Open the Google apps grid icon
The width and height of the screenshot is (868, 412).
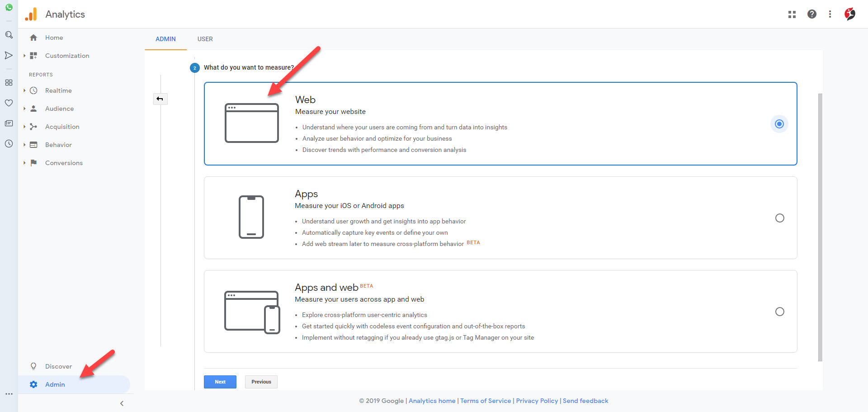(x=792, y=14)
